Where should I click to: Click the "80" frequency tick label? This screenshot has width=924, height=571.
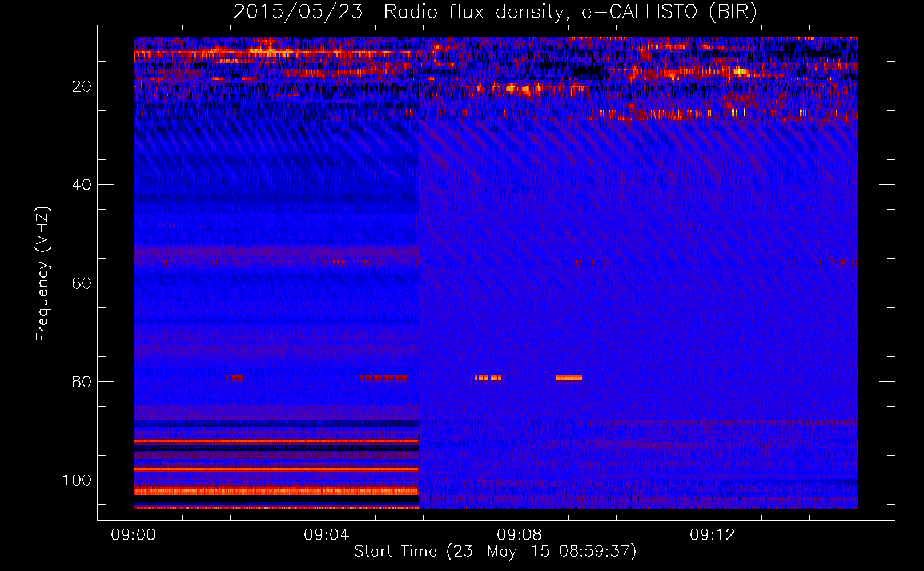click(x=82, y=381)
